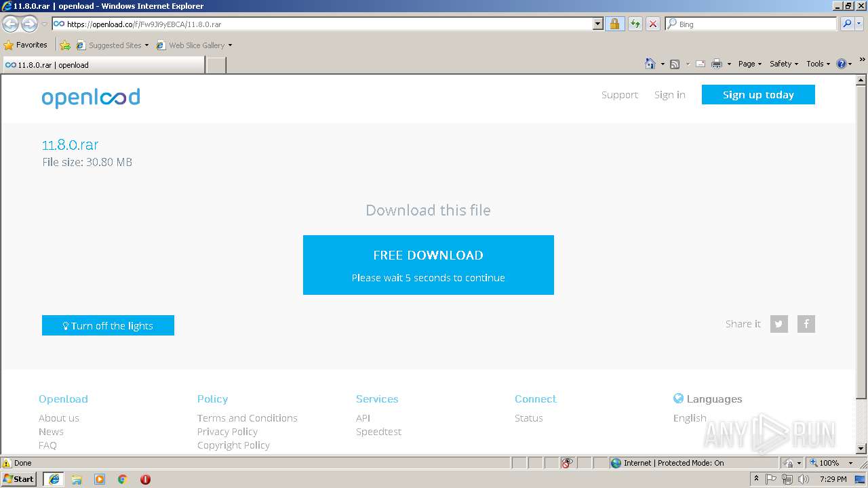Open Google Chrome from taskbar
This screenshot has width=868, height=488.
(x=123, y=479)
